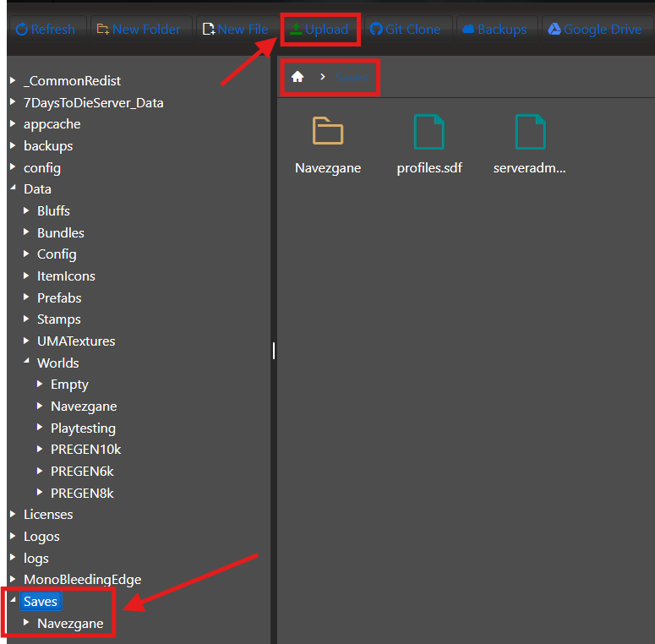
Task: Expand the Bundles folder arrow
Action: 26,232
